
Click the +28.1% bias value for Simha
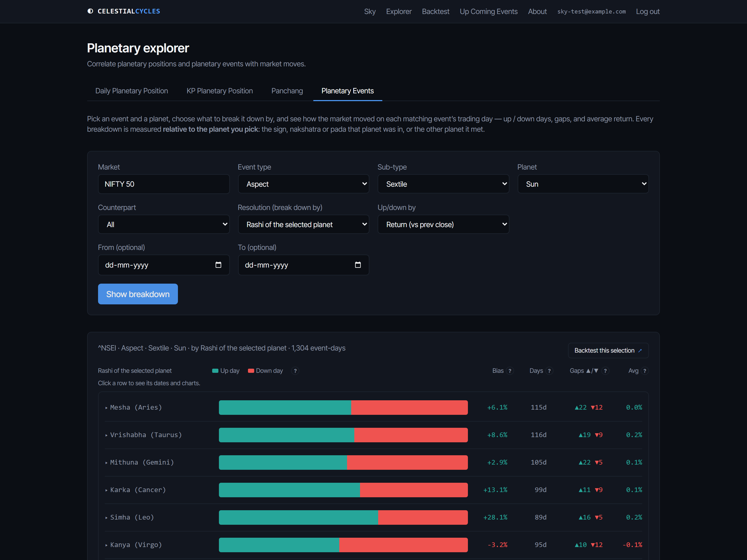coord(495,517)
